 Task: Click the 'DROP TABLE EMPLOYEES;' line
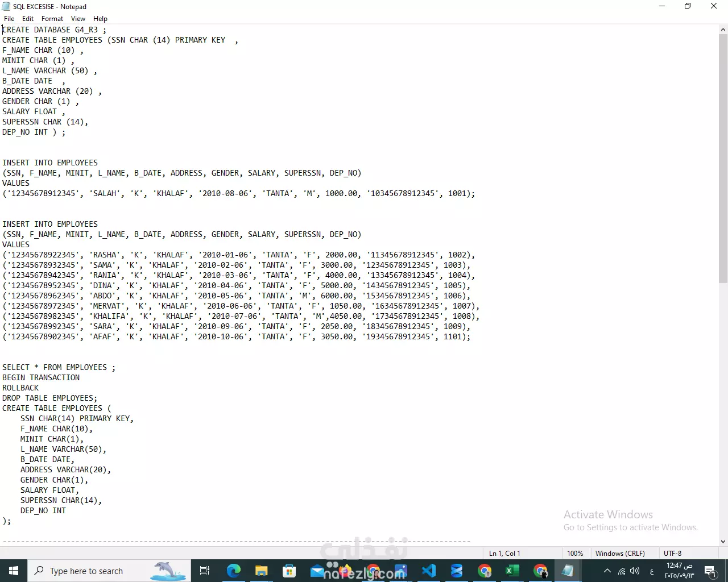click(49, 398)
